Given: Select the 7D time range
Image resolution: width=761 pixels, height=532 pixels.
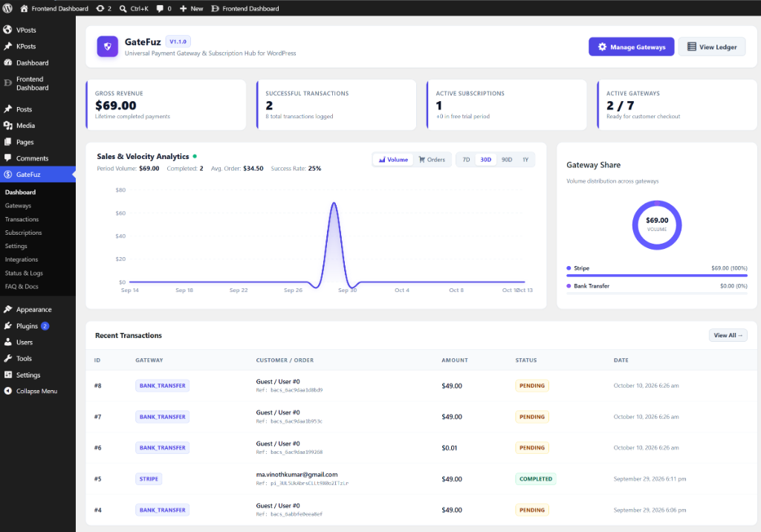Looking at the screenshot, I should (x=466, y=160).
